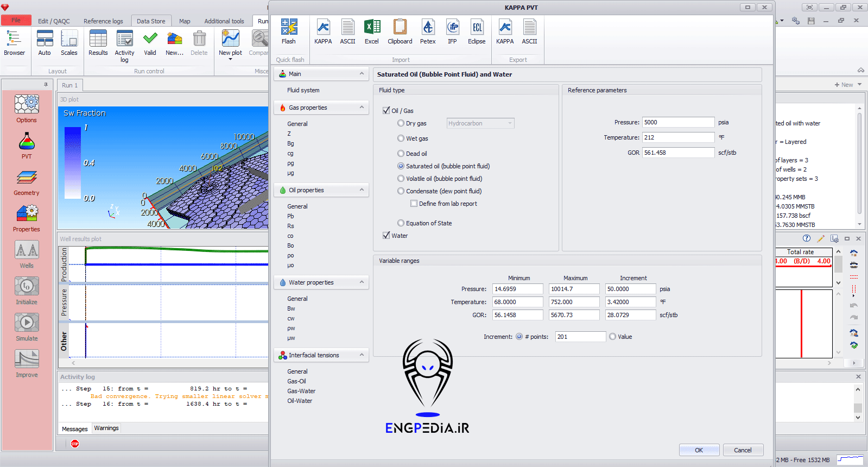Image resolution: width=868 pixels, height=467 pixels.
Task: Import from Clipboard icon
Action: click(x=400, y=31)
